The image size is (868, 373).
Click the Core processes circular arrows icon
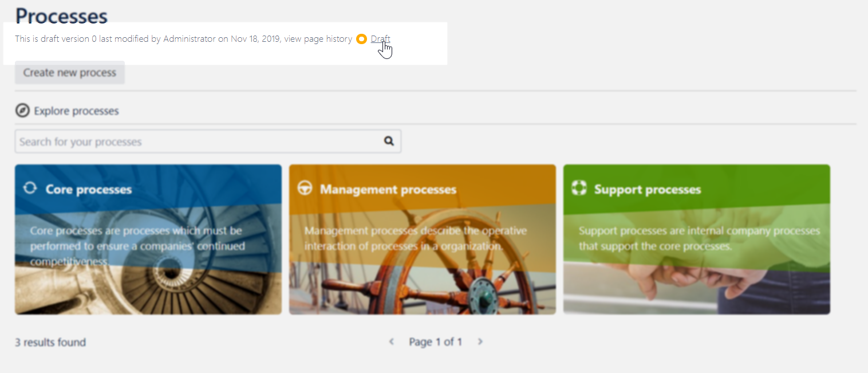(30, 189)
